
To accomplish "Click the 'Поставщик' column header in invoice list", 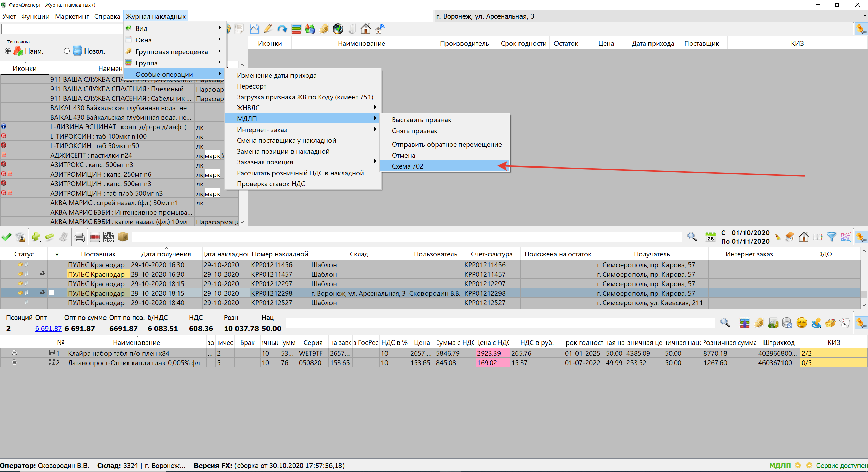I will tap(98, 254).
